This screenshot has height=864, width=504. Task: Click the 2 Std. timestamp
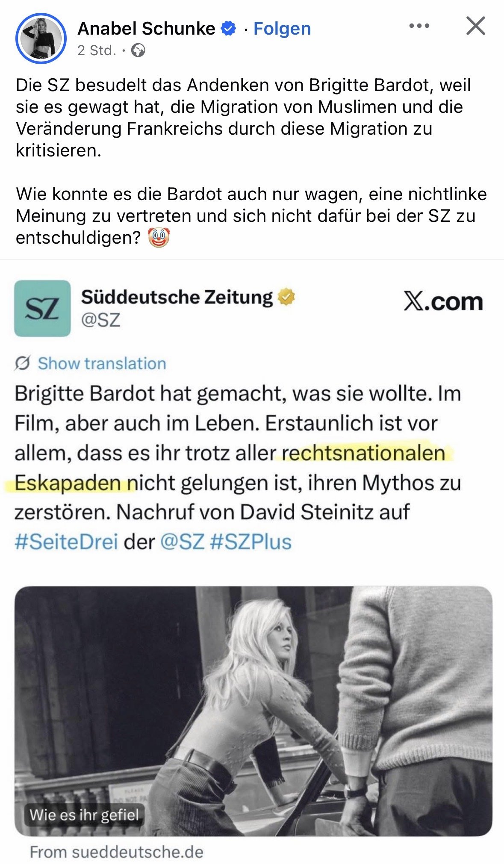pyautogui.click(x=97, y=50)
